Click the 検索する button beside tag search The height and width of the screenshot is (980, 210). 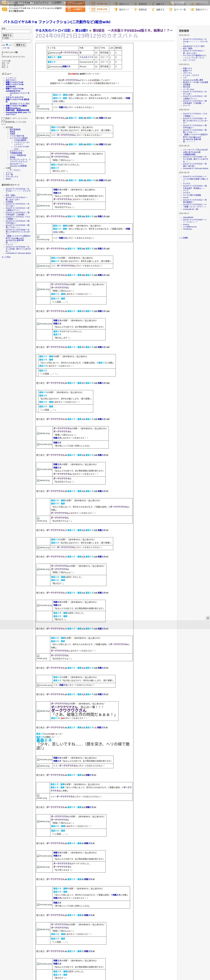20,45
